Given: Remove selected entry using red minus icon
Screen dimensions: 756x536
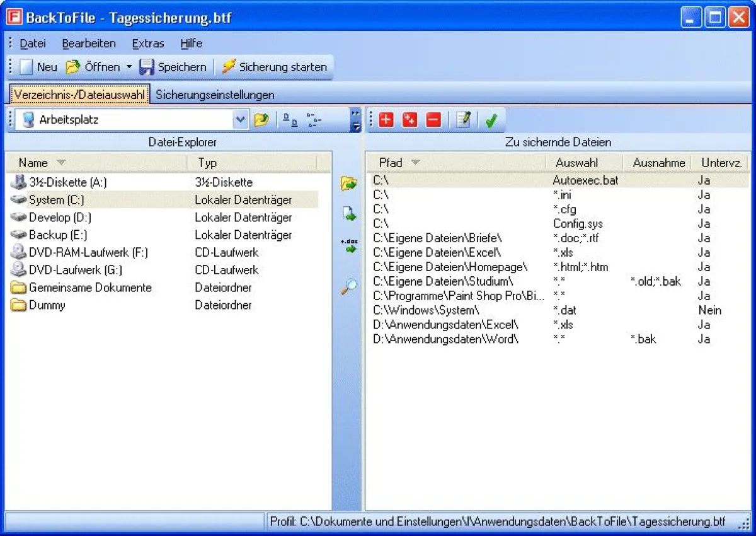Looking at the screenshot, I should tap(433, 119).
